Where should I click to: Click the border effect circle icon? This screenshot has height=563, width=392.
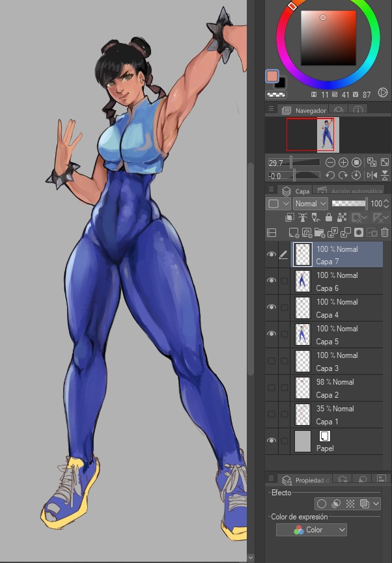pyautogui.click(x=322, y=504)
